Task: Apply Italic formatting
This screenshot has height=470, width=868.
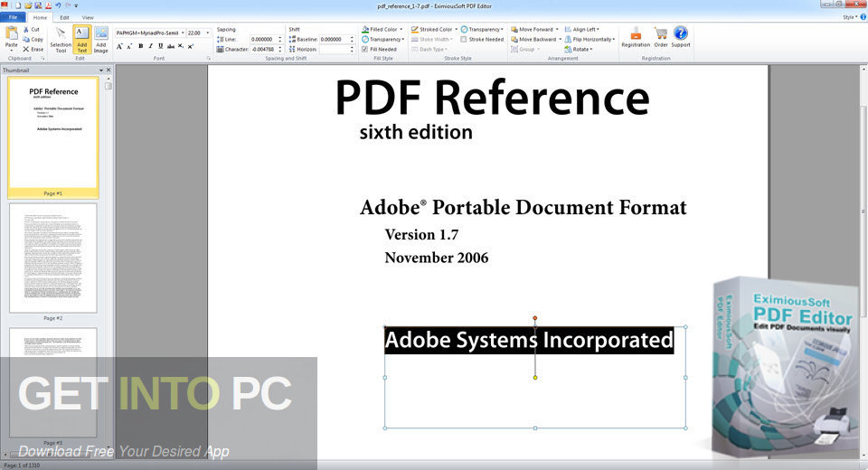Action: [151, 46]
